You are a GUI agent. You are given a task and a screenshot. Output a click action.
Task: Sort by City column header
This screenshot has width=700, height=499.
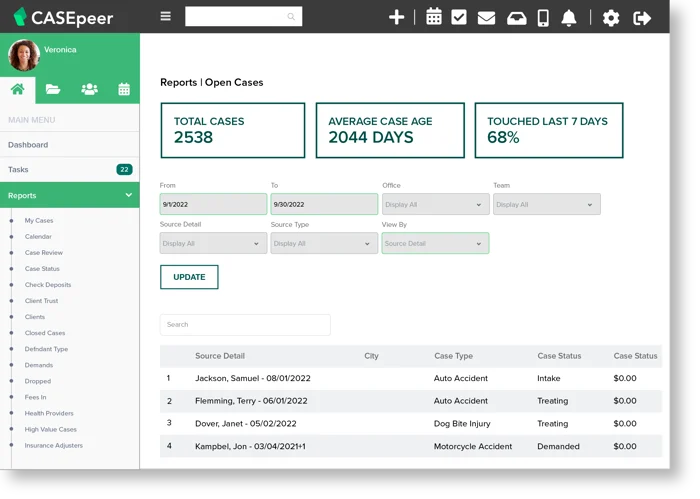coord(371,356)
